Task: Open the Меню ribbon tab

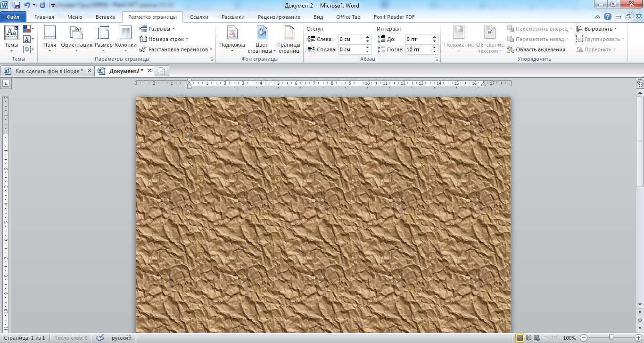Action: click(x=74, y=17)
